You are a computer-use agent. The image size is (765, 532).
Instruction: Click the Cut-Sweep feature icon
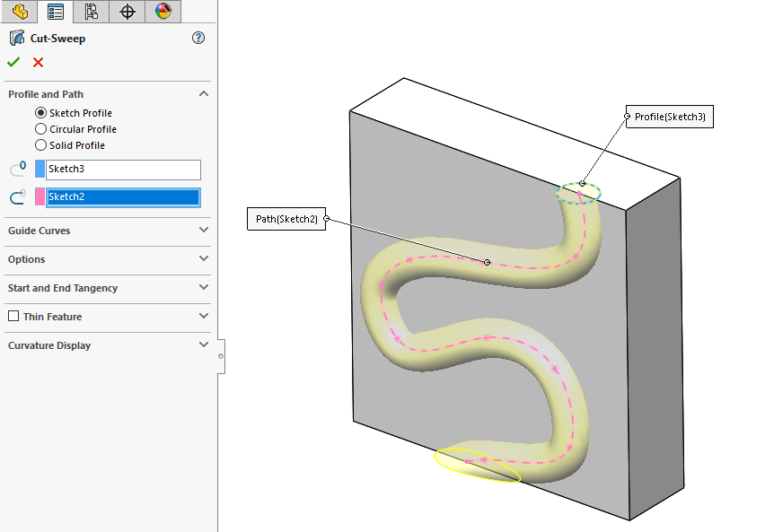click(14, 38)
